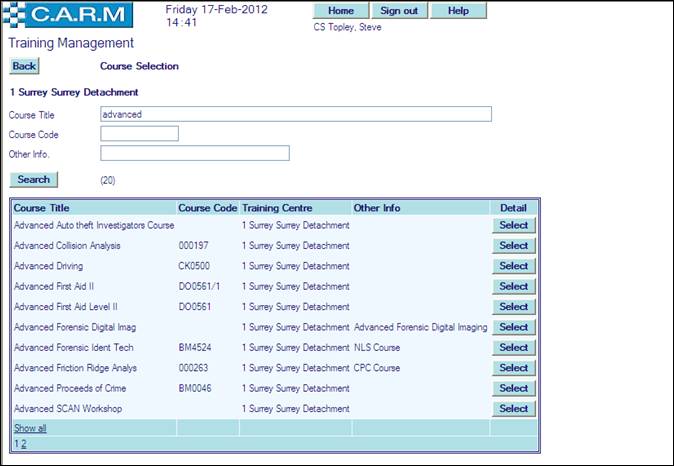674x466 pixels.
Task: Select the Advanced Driving course
Action: tap(513, 266)
